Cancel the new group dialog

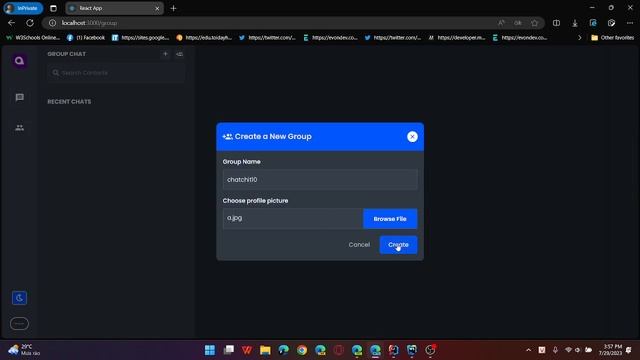point(359,244)
